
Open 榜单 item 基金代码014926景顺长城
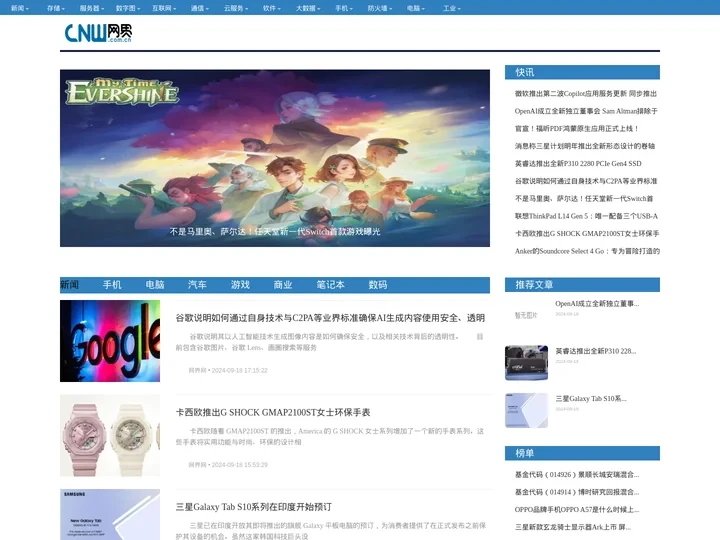pos(577,474)
